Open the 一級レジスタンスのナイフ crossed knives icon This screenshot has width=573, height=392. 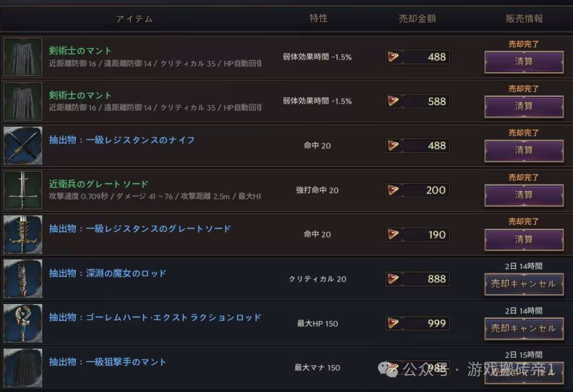tap(23, 145)
